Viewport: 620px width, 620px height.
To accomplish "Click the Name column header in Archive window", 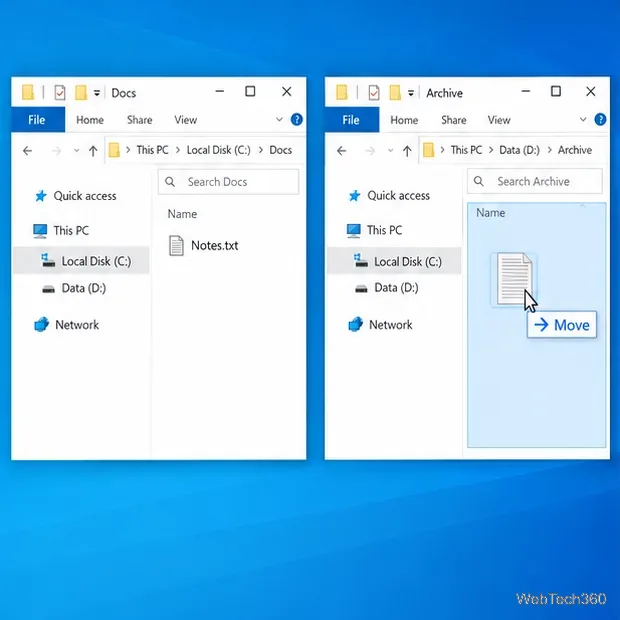I will [491, 213].
